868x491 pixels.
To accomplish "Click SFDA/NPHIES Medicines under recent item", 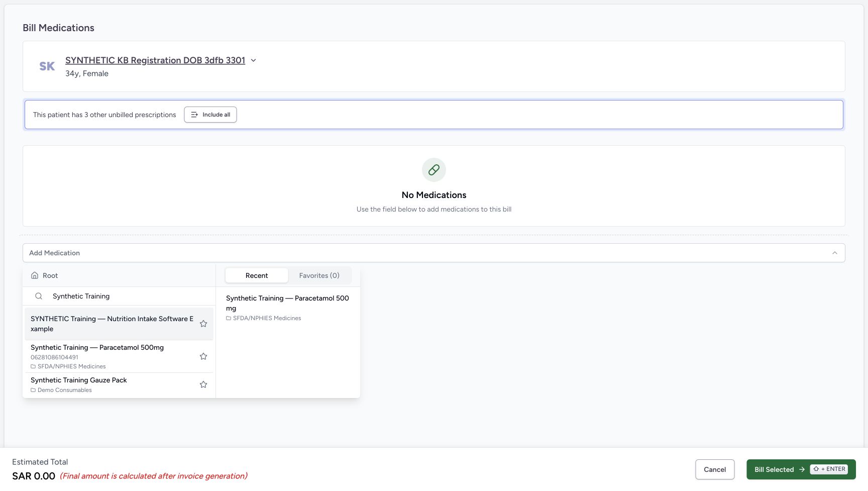I will 267,318.
